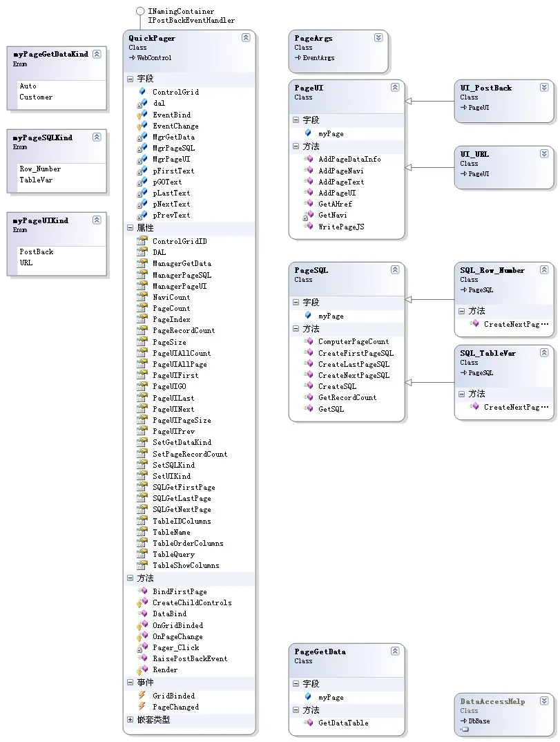Select the URL member in myPageUIKind
The height and width of the screenshot is (742, 560).
coord(26,263)
